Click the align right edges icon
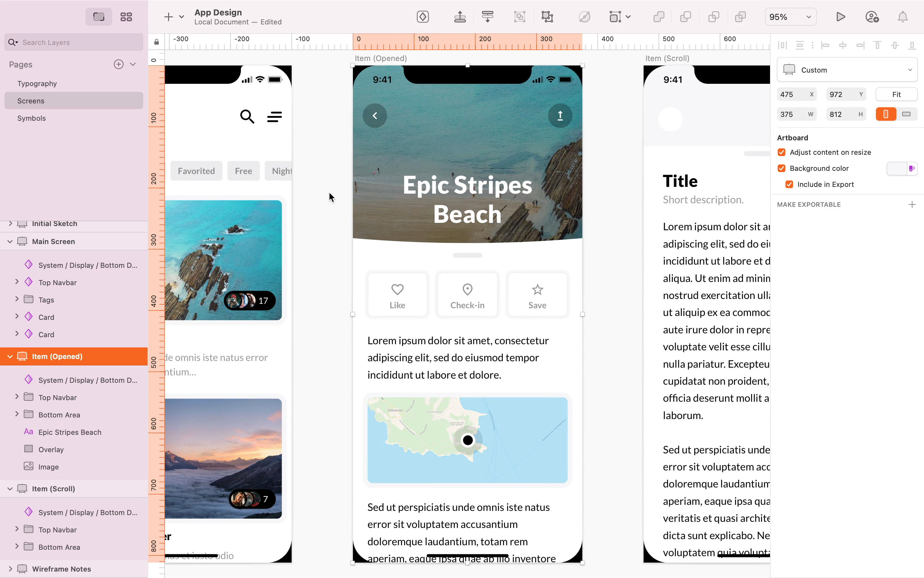 pos(860,46)
